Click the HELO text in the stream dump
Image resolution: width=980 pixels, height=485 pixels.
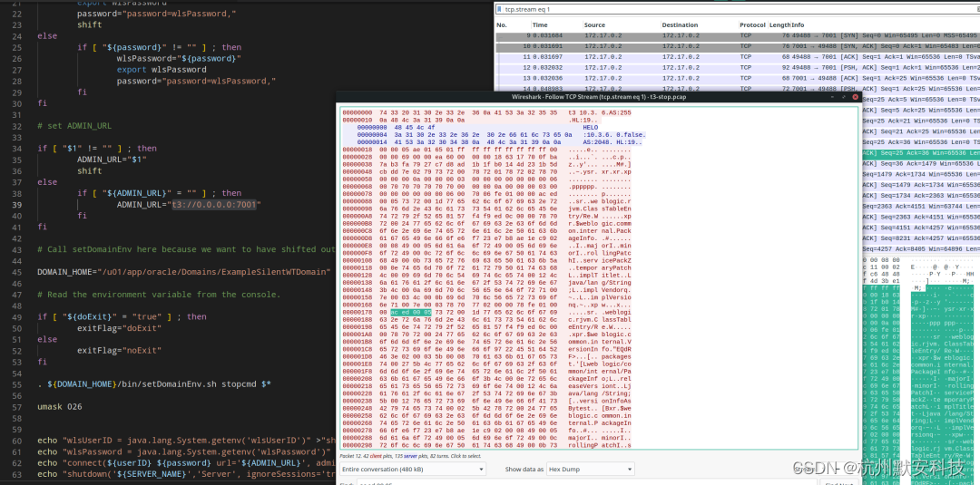(591, 127)
